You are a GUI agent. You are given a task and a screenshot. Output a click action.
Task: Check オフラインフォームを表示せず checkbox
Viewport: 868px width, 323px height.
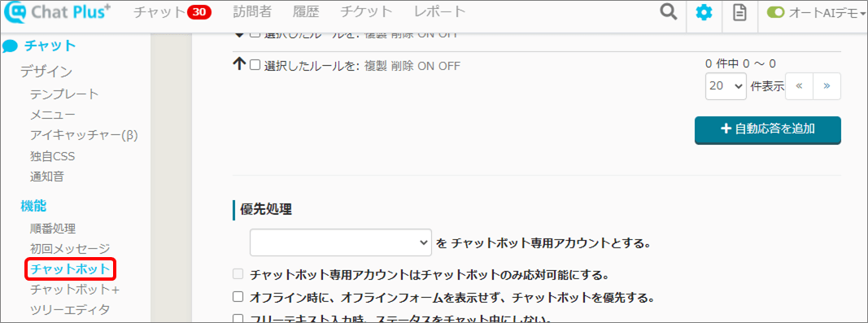[x=238, y=297]
